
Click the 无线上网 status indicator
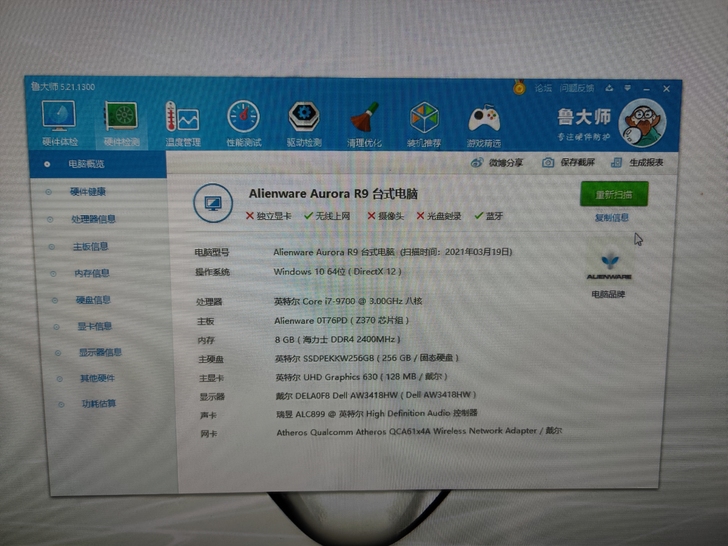(x=327, y=216)
